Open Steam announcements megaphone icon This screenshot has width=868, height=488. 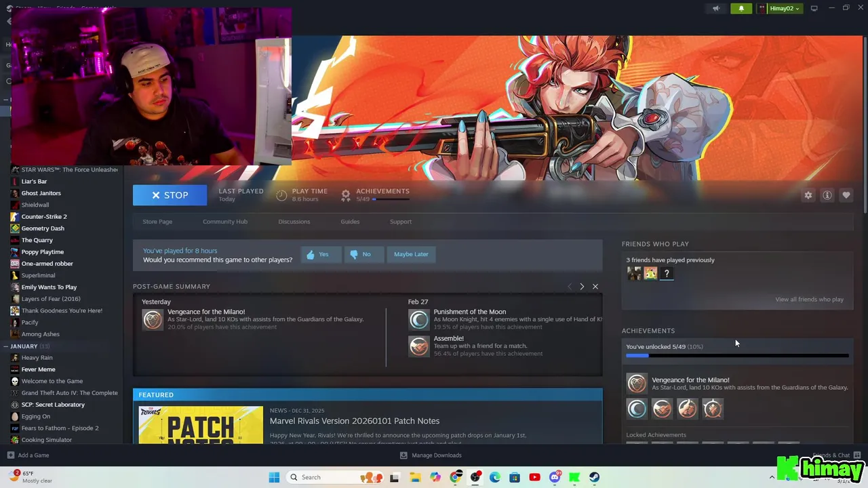point(716,8)
